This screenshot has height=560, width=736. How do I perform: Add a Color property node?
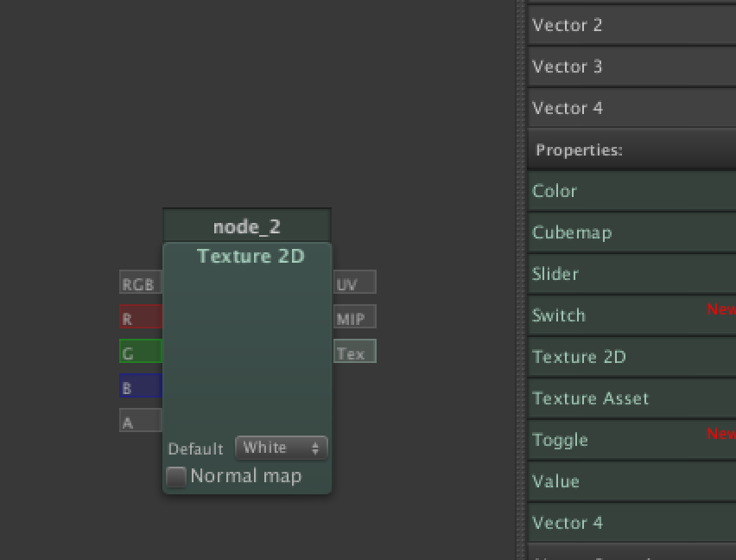631,191
